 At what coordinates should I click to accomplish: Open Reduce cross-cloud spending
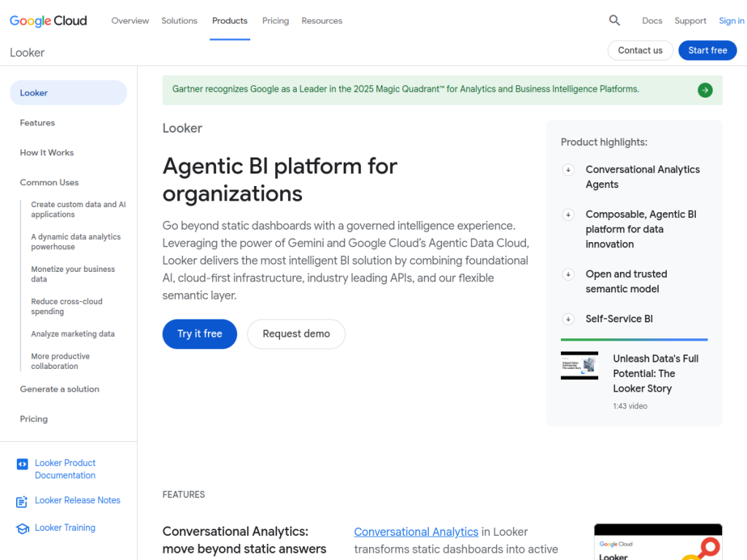(x=66, y=307)
